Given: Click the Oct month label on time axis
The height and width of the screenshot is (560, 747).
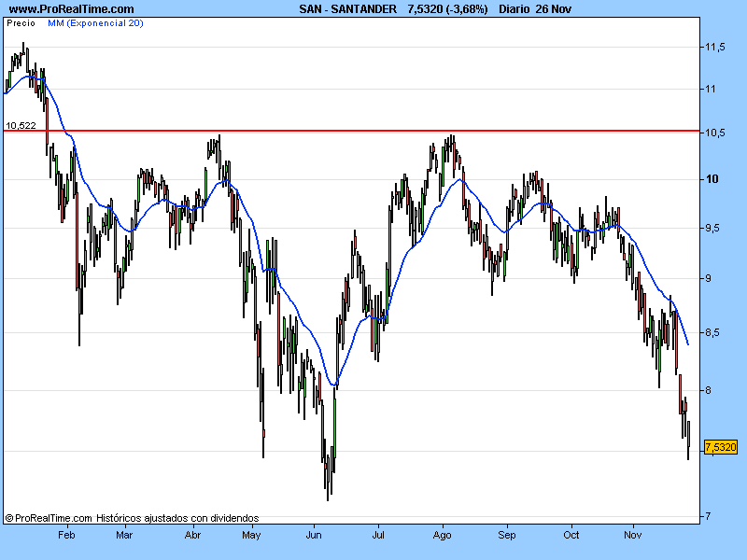Looking at the screenshot, I should pos(571,535).
